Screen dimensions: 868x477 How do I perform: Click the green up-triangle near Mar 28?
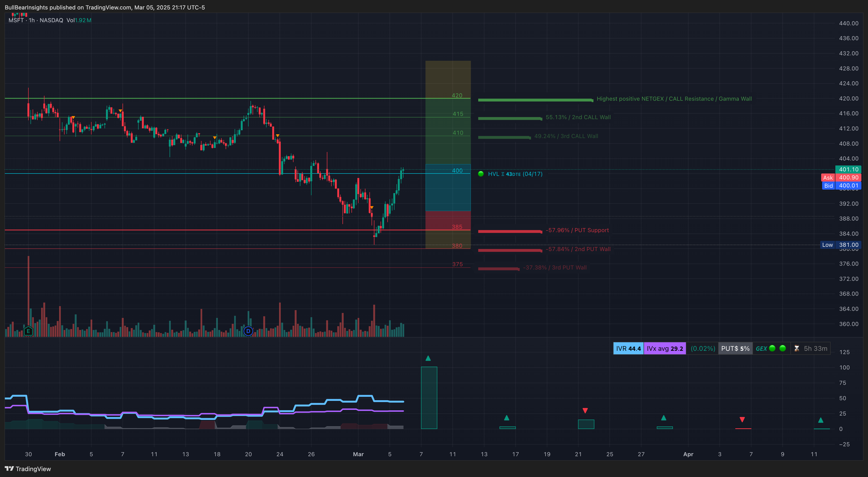click(663, 418)
